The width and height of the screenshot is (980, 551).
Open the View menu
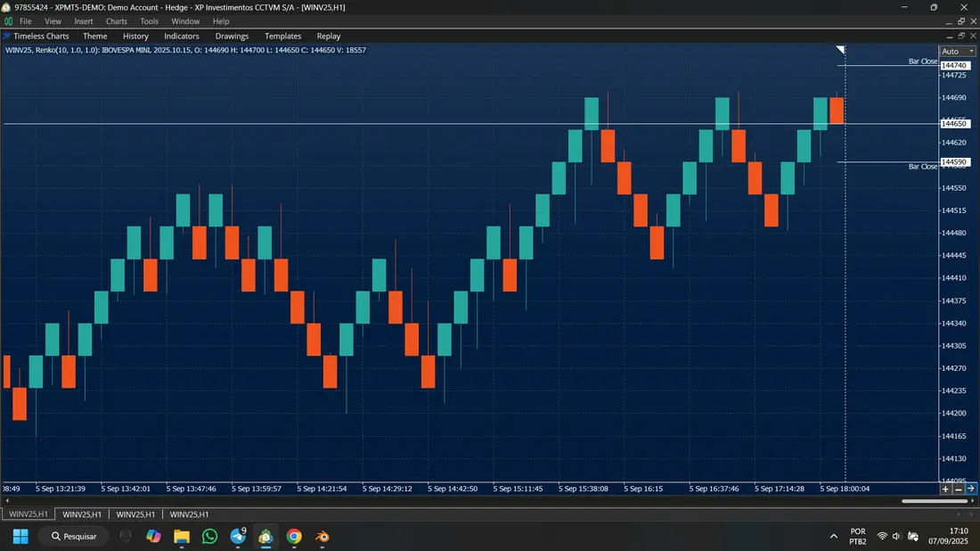coord(53,21)
